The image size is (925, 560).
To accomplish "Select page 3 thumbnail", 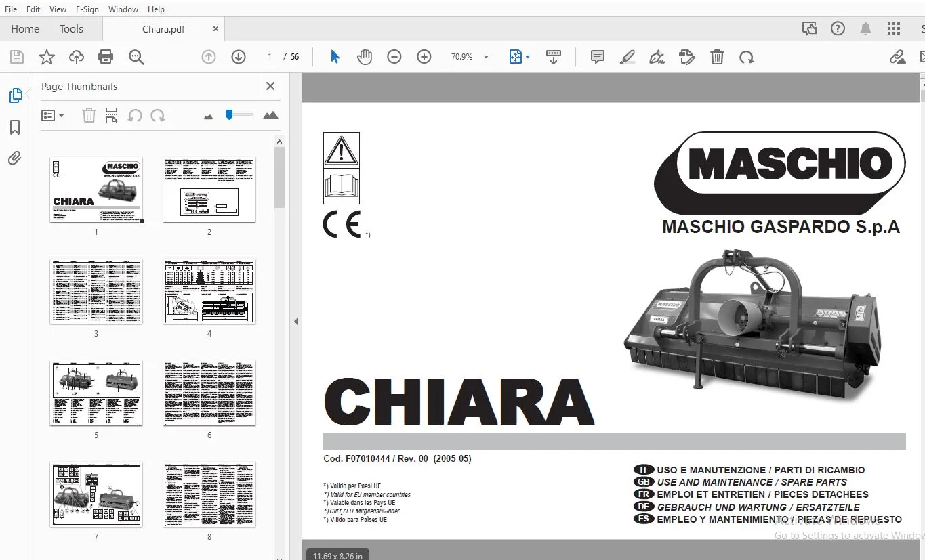I will coord(96,291).
